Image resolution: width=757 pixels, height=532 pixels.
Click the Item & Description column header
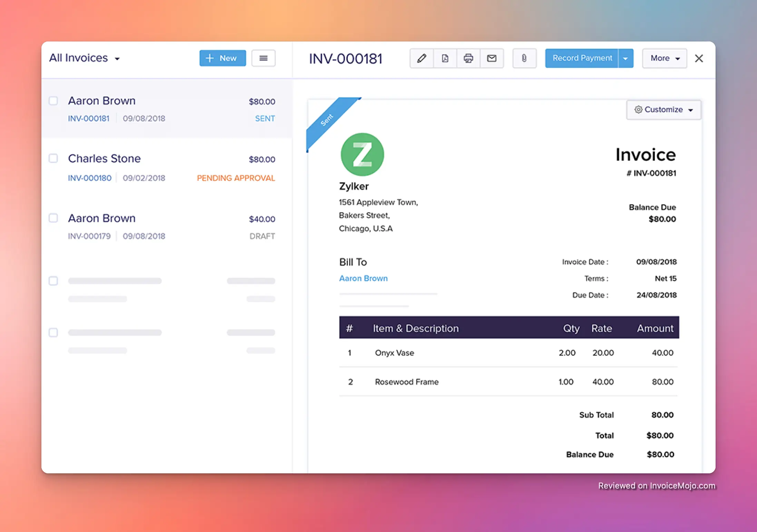coord(416,328)
